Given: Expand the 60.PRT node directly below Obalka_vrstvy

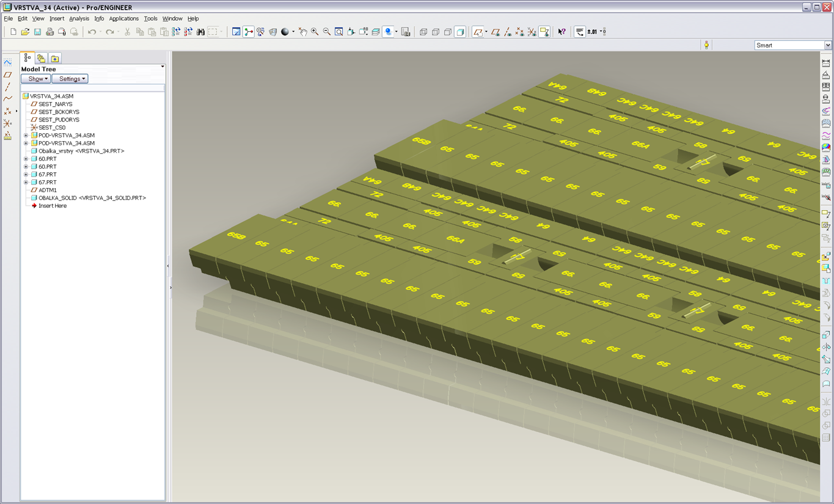Looking at the screenshot, I should point(26,159).
